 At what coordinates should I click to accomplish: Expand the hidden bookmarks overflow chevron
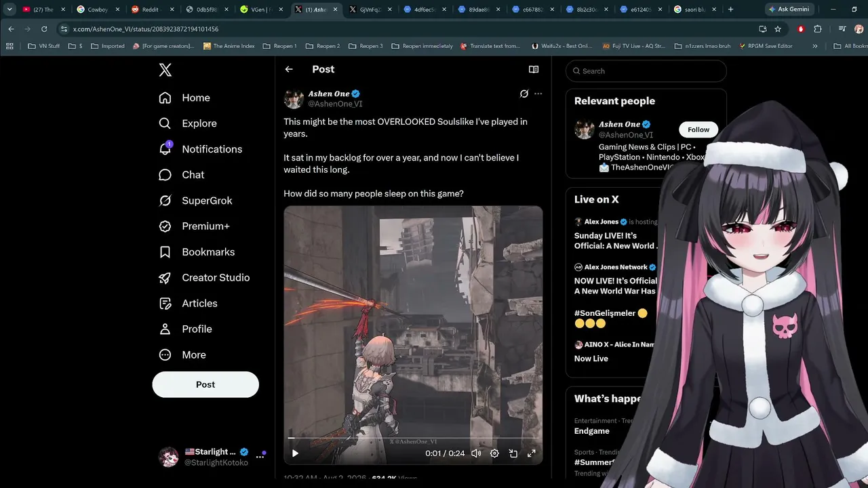pyautogui.click(x=815, y=46)
